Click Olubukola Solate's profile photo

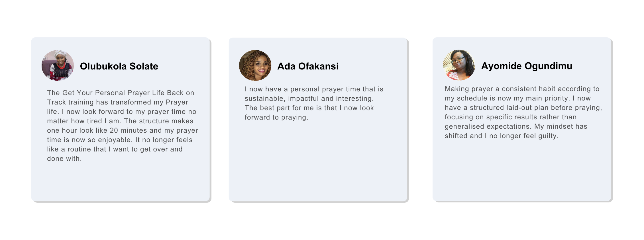click(58, 65)
